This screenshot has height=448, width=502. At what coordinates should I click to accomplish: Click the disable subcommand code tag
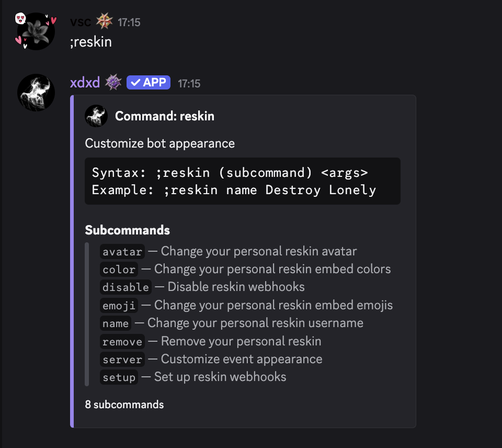(x=125, y=287)
